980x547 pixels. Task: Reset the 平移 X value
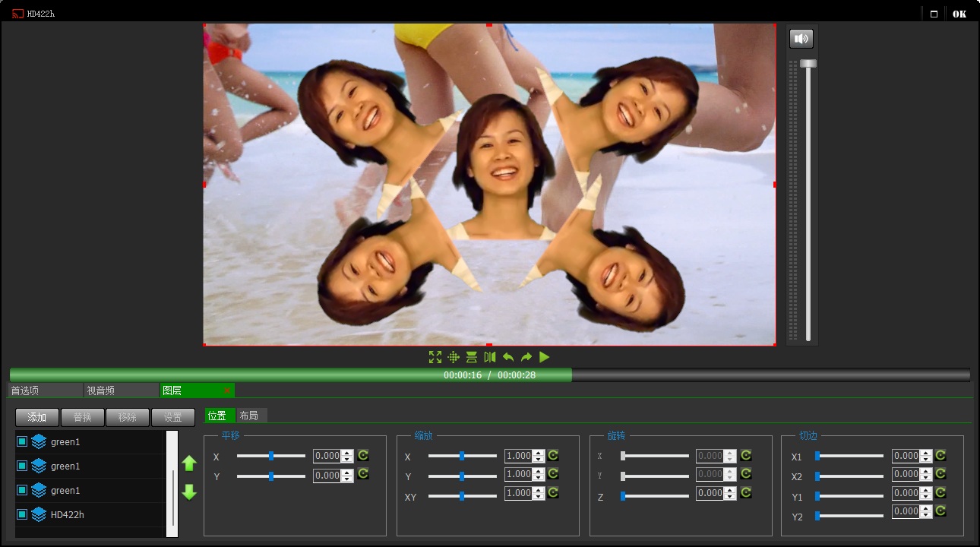tap(363, 455)
